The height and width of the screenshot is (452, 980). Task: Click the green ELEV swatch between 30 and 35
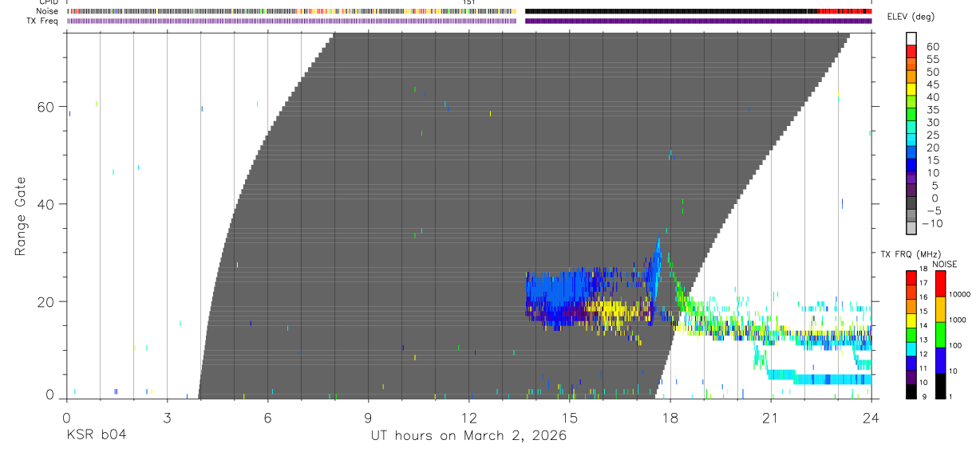pyautogui.click(x=911, y=115)
